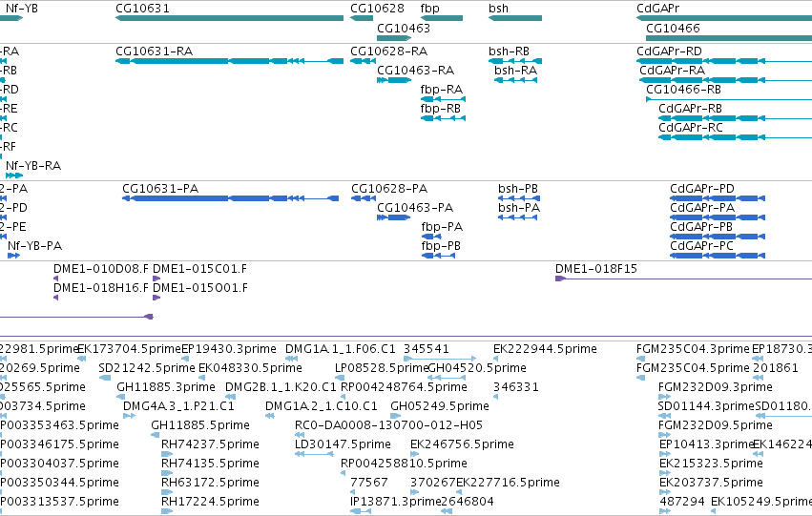Click the Nf-YB gene label
This screenshot has height=516, width=812.
22,9
